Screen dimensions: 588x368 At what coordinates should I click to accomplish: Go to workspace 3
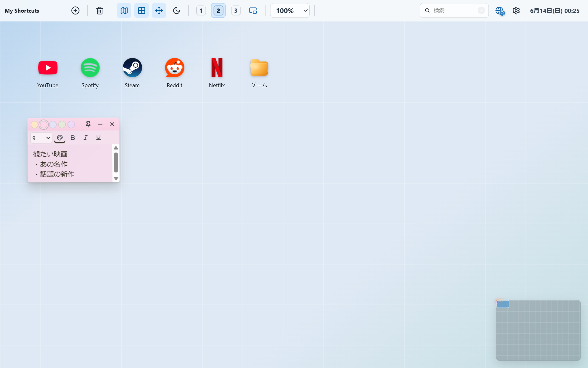click(x=236, y=11)
